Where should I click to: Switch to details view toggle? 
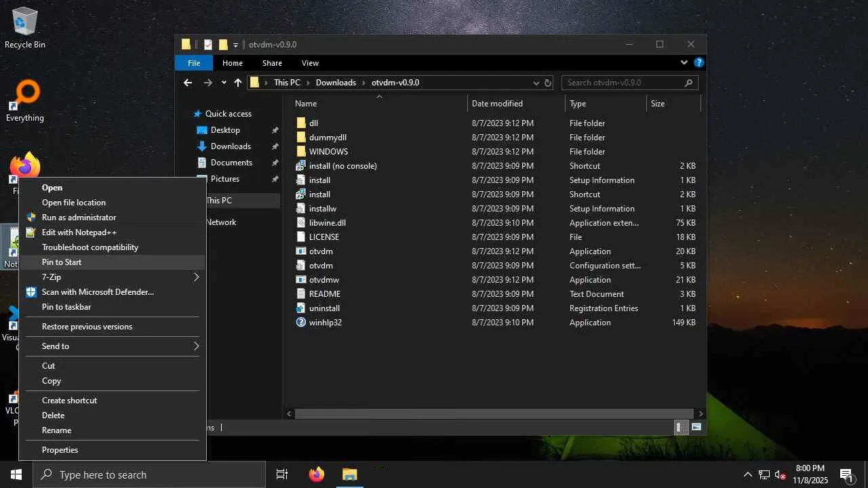pyautogui.click(x=679, y=427)
